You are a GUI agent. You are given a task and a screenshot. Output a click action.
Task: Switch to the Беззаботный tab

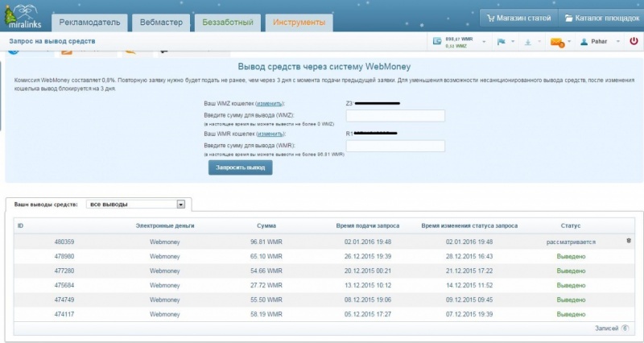tap(228, 23)
